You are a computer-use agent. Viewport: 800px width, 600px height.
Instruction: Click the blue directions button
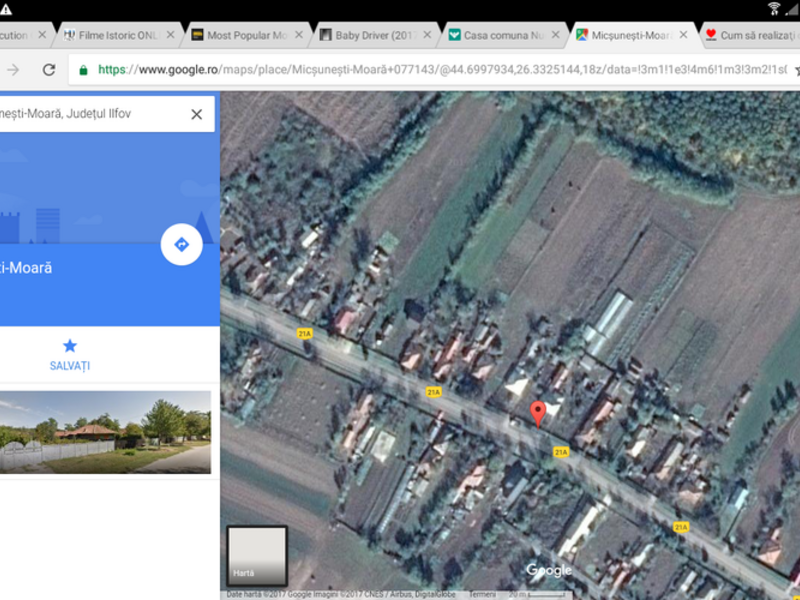click(x=181, y=244)
